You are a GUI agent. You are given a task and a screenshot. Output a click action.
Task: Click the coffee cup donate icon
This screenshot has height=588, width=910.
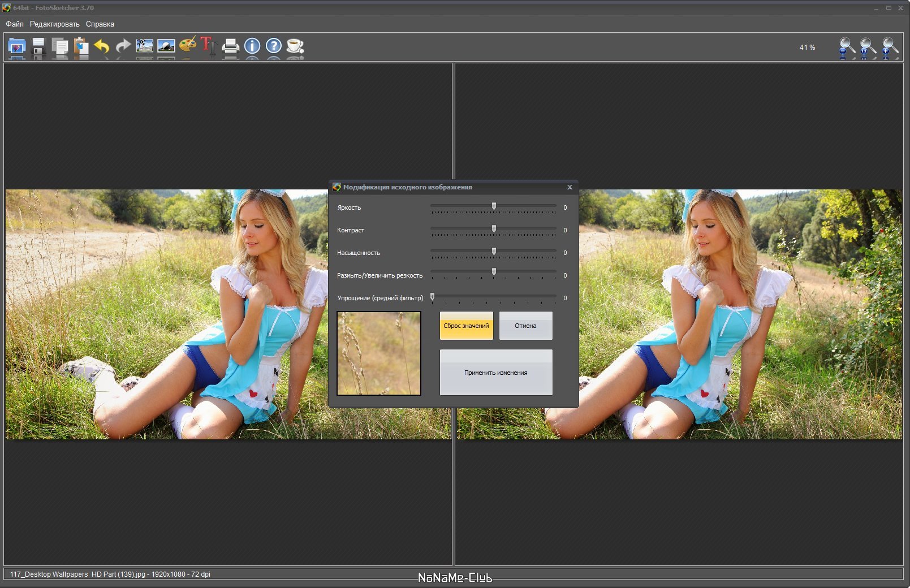pos(295,46)
